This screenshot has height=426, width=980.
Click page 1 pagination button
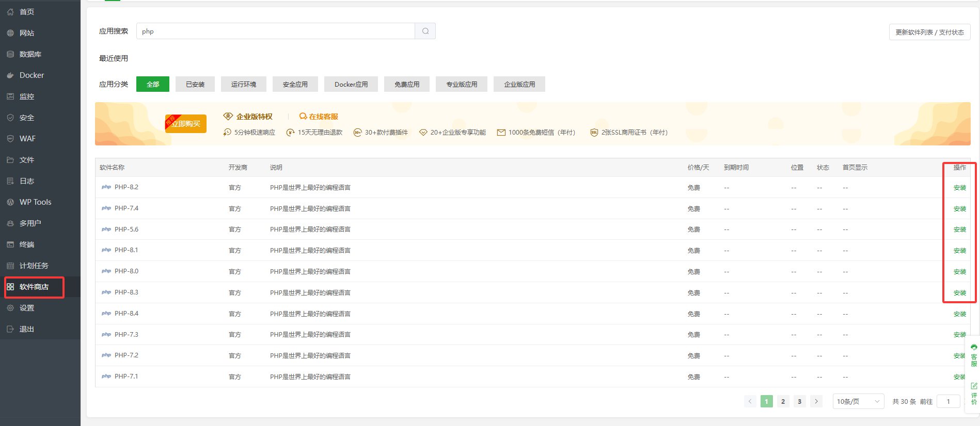tap(767, 401)
